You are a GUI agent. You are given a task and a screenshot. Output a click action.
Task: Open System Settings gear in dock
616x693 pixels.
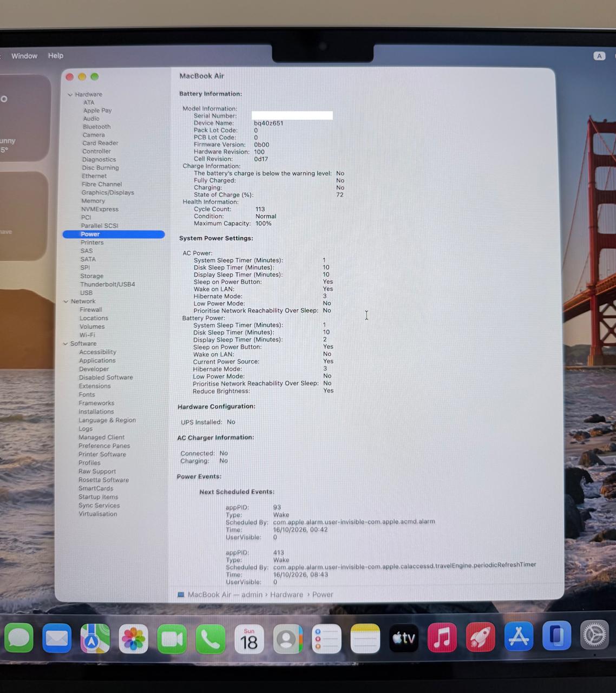tap(595, 635)
